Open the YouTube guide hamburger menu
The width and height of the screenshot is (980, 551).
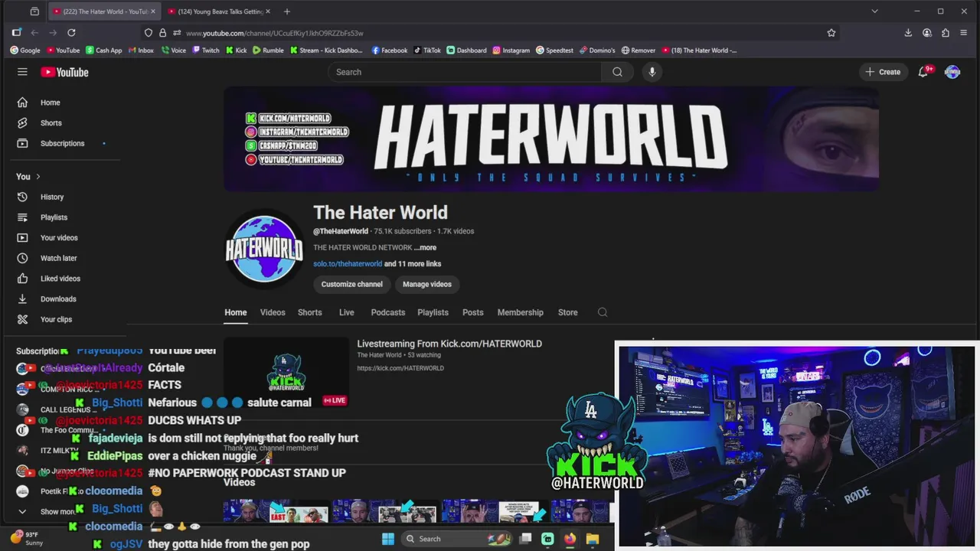(22, 72)
